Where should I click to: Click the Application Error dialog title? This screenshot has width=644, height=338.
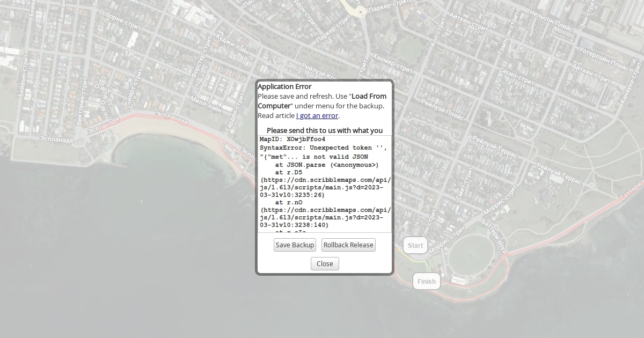tap(284, 86)
